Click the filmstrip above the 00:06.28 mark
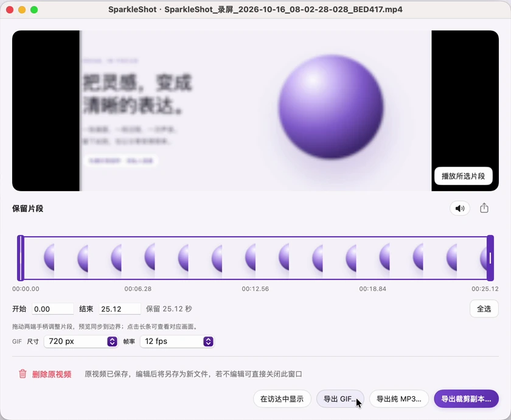This screenshot has width=511, height=420. 138,258
